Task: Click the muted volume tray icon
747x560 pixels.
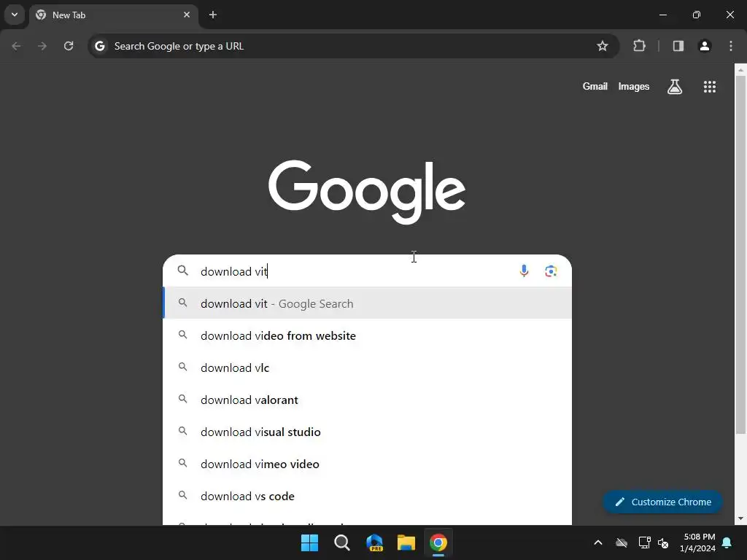Action: 663,542
